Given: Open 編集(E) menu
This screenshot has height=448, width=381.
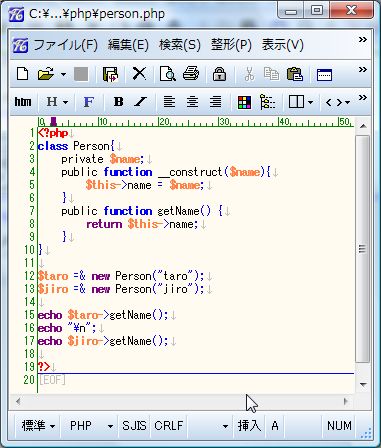Looking at the screenshot, I should tap(128, 45).
